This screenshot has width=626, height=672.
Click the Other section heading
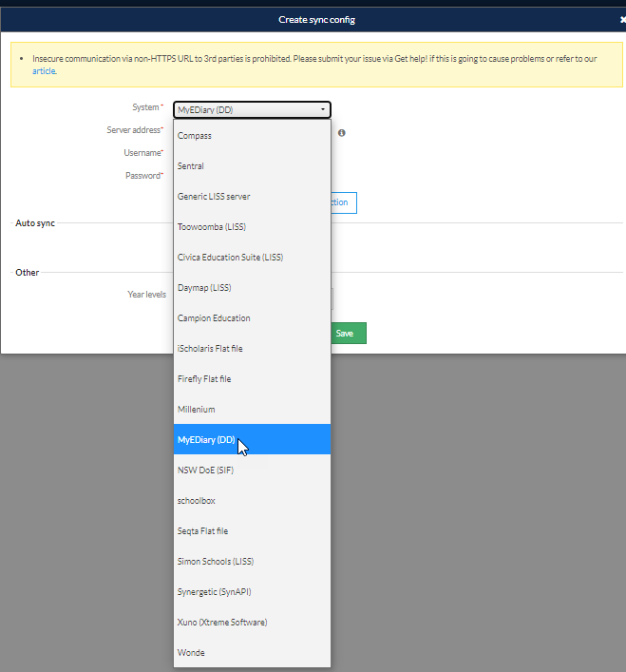click(x=27, y=272)
